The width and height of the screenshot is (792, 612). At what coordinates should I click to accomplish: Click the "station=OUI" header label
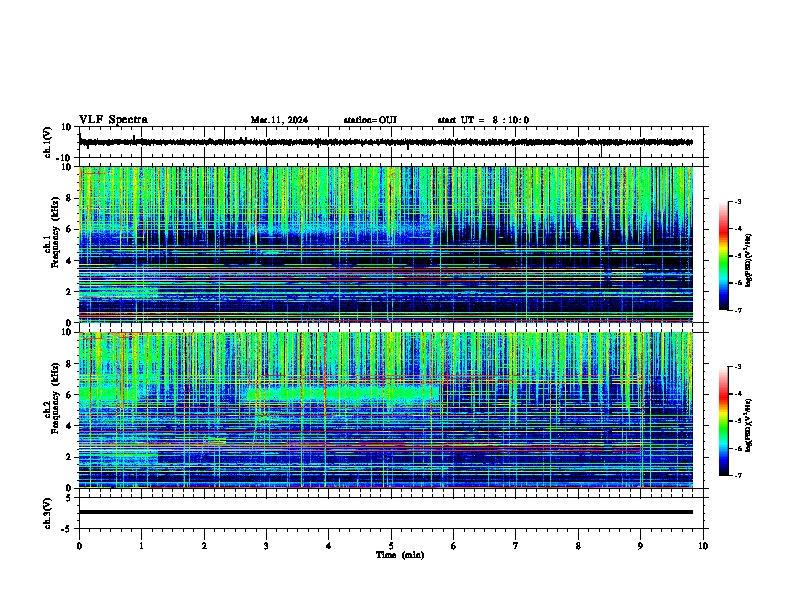[x=370, y=120]
